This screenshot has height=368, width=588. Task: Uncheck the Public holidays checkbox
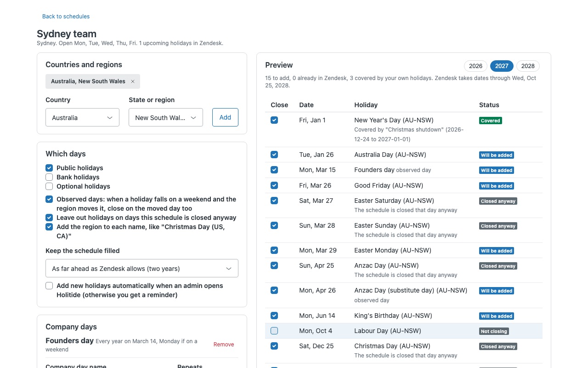(x=49, y=168)
